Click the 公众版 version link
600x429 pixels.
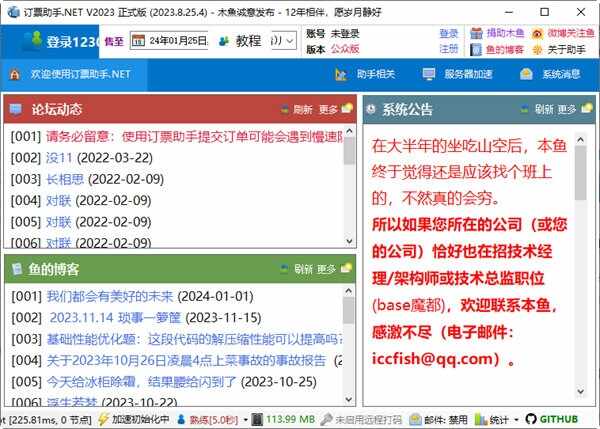pyautogui.click(x=345, y=49)
